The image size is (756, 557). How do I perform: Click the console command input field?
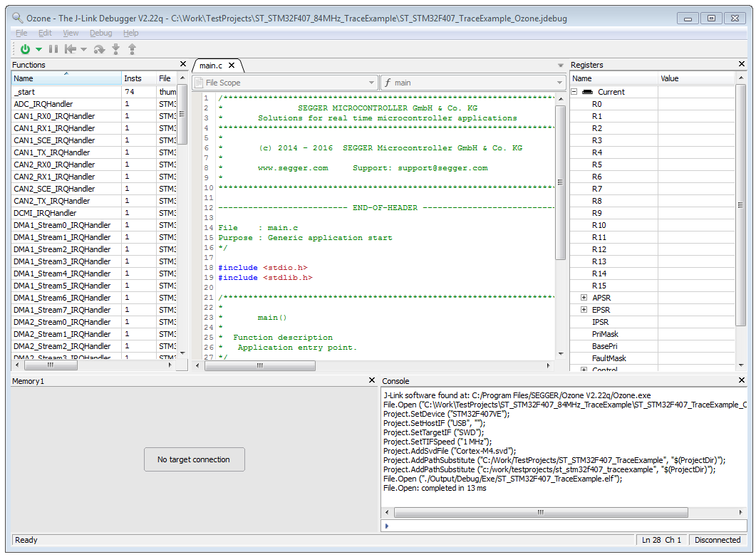tap(564, 526)
